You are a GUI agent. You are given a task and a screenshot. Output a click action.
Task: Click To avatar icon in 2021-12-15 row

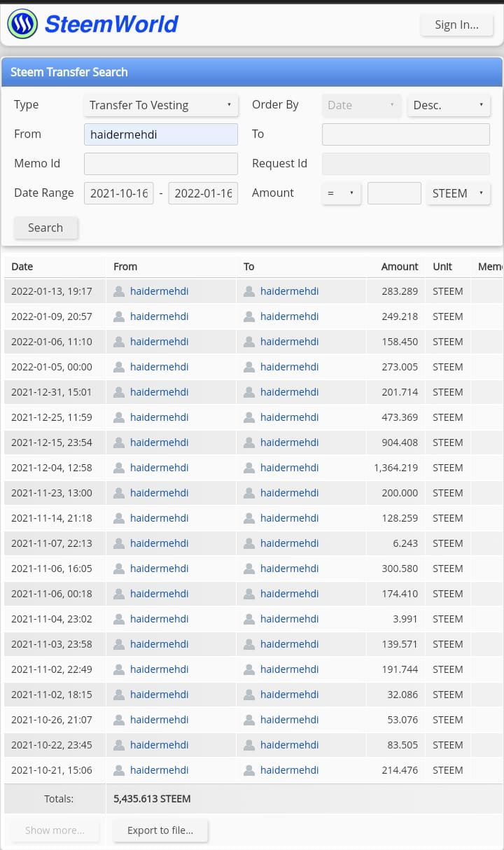pyautogui.click(x=249, y=443)
